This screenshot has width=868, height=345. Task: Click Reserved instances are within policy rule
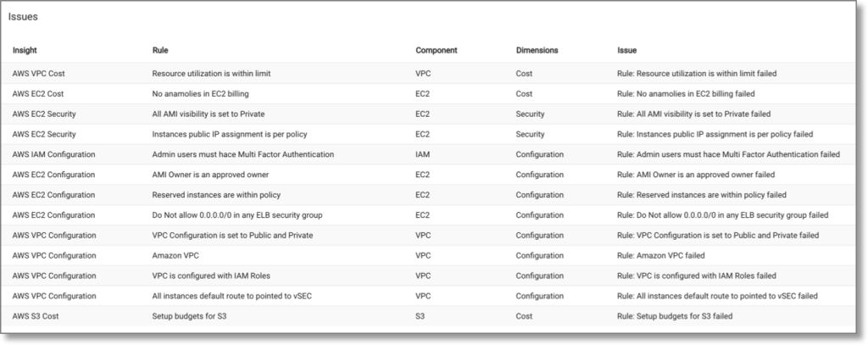[217, 195]
